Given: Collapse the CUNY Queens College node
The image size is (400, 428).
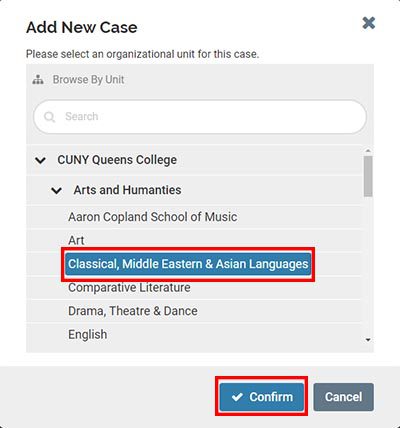Looking at the screenshot, I should [40, 160].
